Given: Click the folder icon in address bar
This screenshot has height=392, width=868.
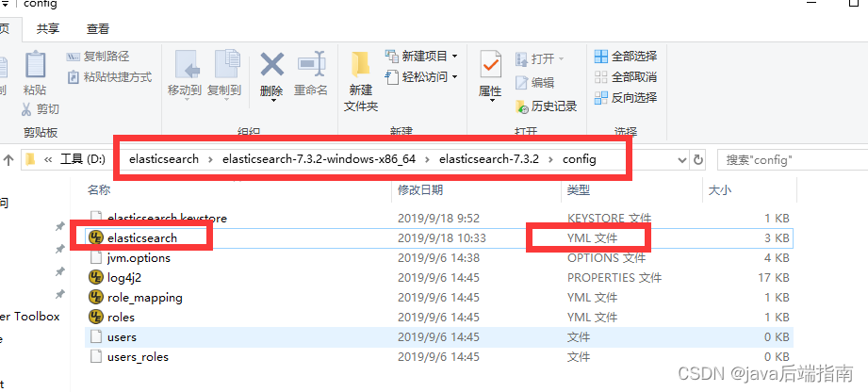Looking at the screenshot, I should 30,159.
